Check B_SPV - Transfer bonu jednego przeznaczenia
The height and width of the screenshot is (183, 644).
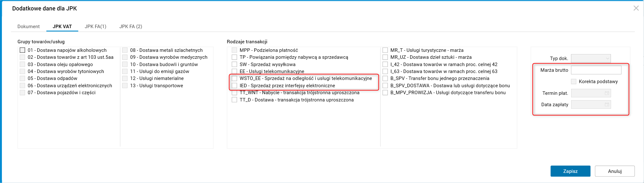click(385, 78)
